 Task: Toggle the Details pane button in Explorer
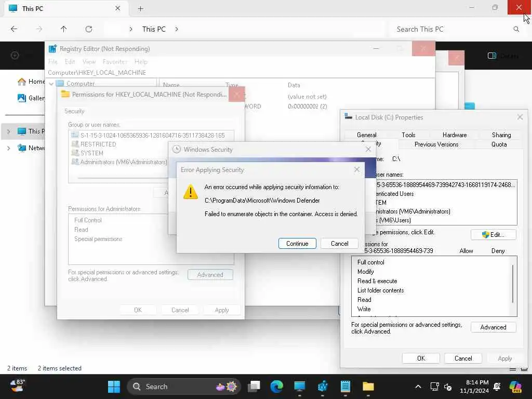click(503, 56)
